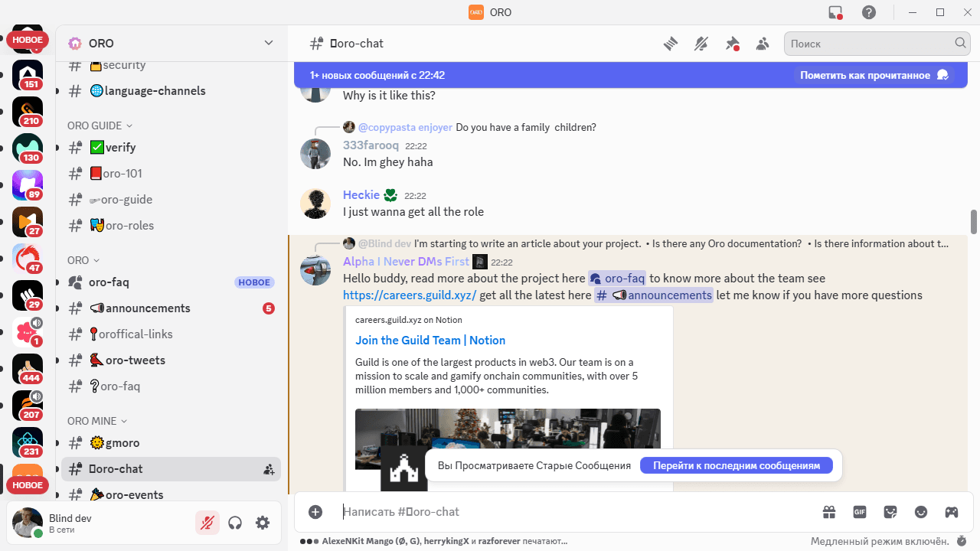Show pinned messages
This screenshot has width=980, height=551.
point(732,44)
